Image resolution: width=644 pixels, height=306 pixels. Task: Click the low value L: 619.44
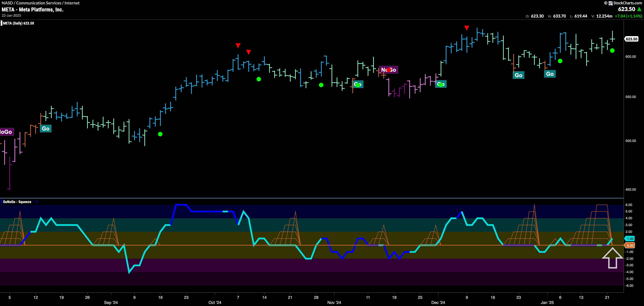[x=579, y=16]
